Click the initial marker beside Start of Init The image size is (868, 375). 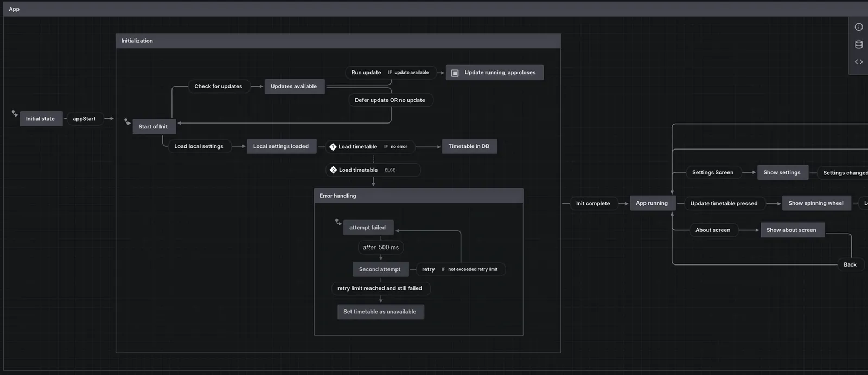[x=127, y=122]
